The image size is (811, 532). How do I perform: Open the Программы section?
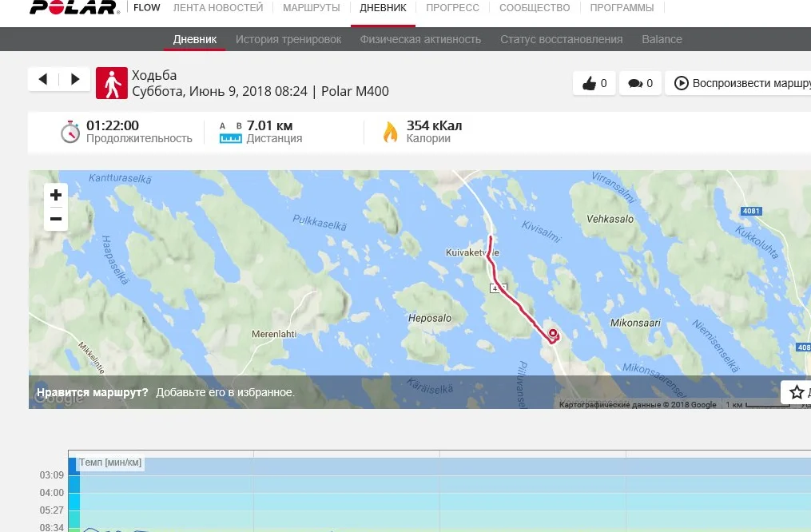pos(622,8)
